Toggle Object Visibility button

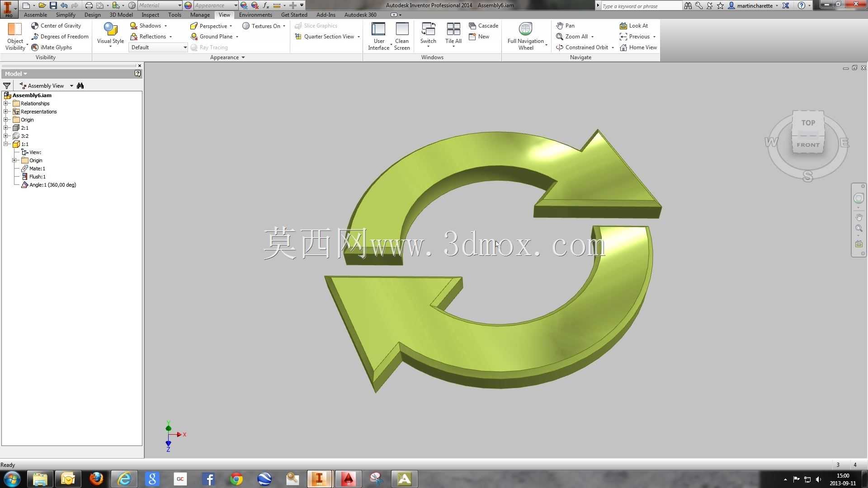[15, 36]
